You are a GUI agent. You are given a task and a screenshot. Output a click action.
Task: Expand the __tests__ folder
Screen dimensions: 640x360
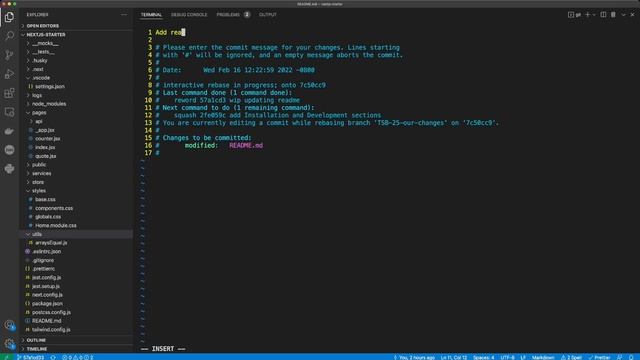point(43,52)
